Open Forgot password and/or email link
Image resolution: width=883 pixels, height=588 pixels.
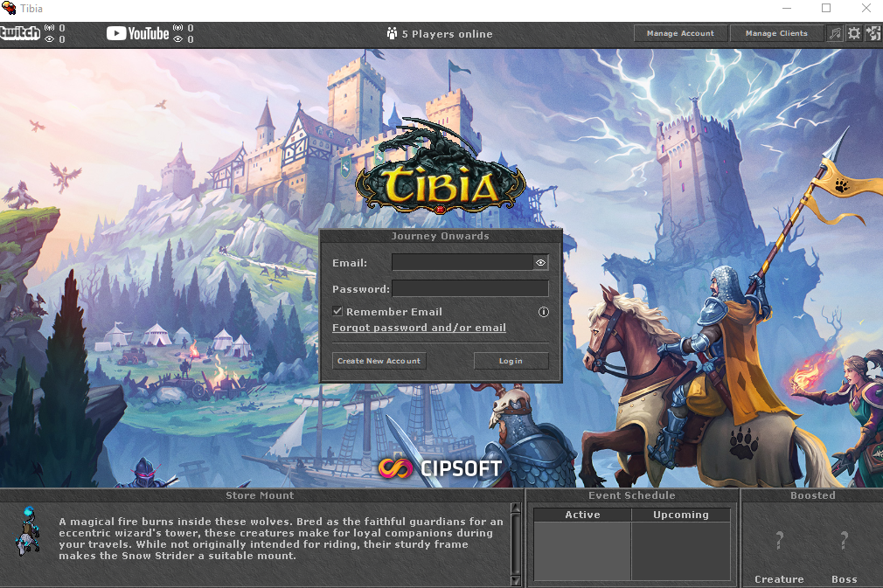coord(419,328)
